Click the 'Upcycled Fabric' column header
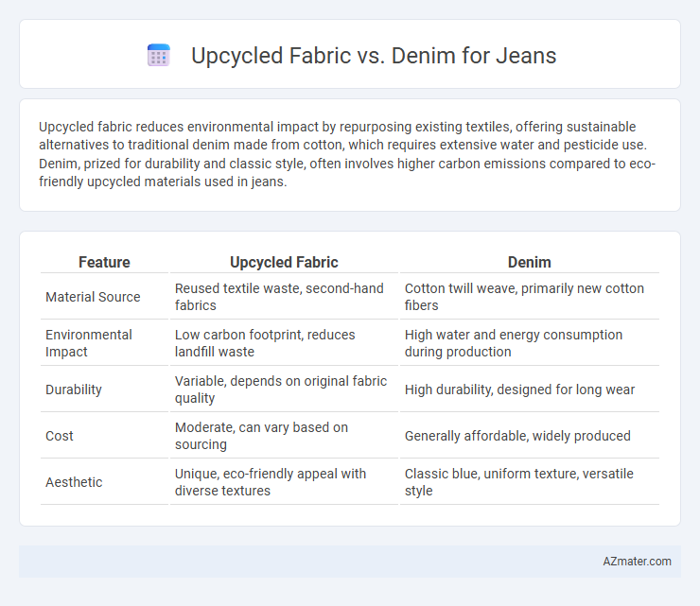Viewport: 700px width, 606px height. point(284,262)
